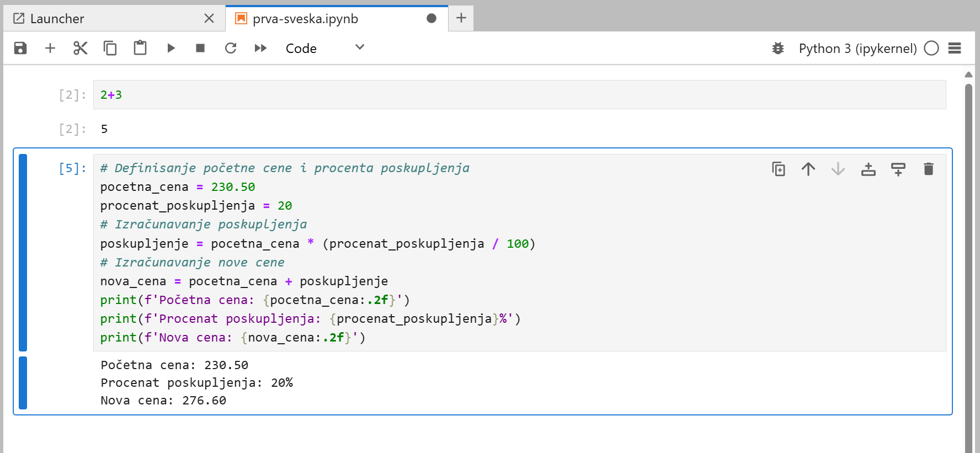Restart kernel and run all cells

point(260,48)
